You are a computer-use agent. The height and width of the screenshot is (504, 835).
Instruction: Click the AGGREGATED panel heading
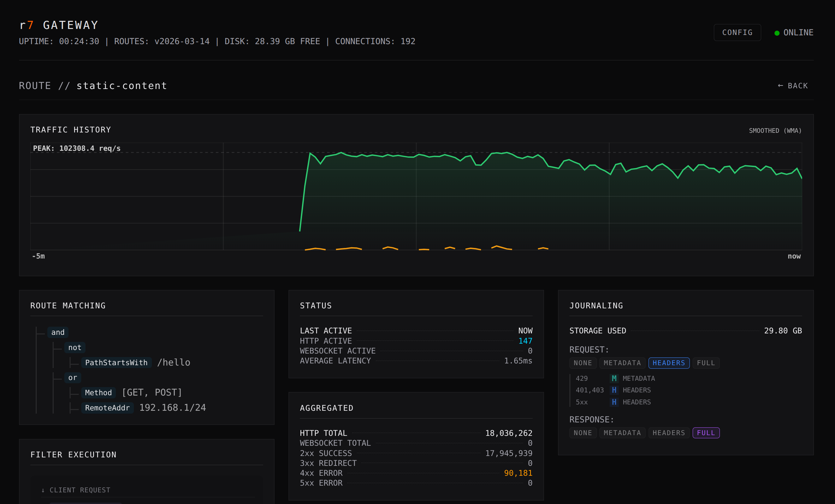[326, 408]
